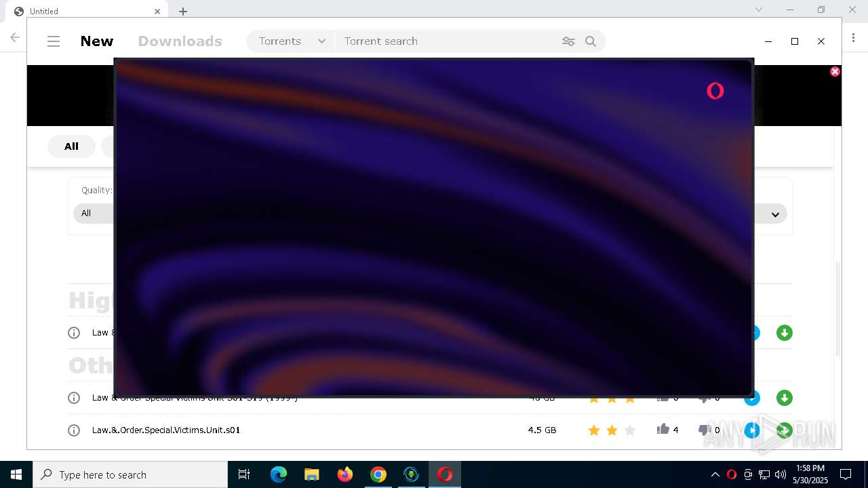Switch to the Downloads tab
Screen dimensions: 868x488
(180, 41)
